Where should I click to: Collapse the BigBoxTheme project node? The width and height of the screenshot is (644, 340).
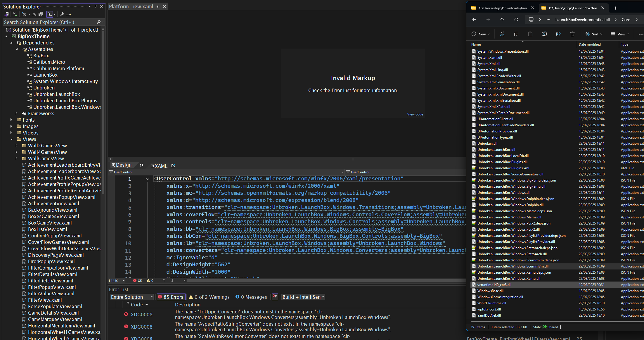click(6, 36)
